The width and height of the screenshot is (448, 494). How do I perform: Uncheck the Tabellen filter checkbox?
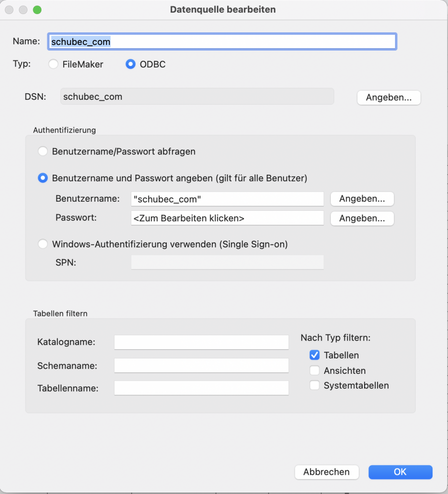coord(314,355)
